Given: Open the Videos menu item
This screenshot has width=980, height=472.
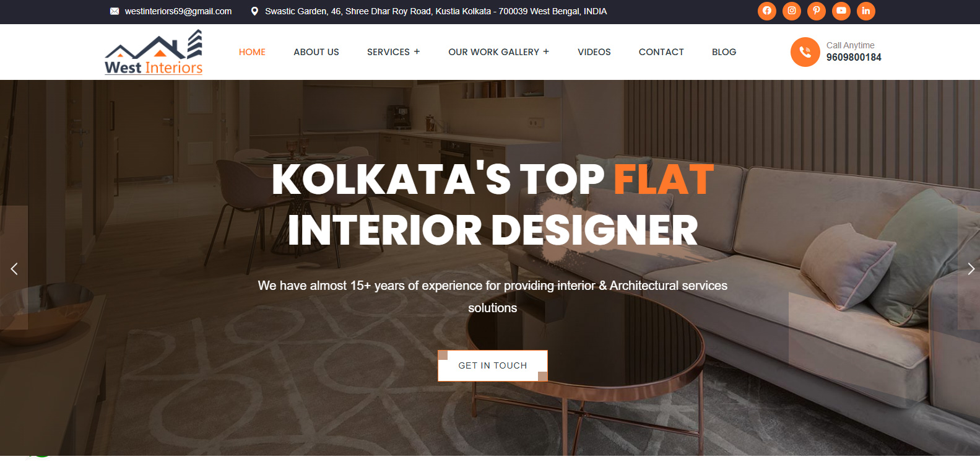Looking at the screenshot, I should [x=594, y=52].
